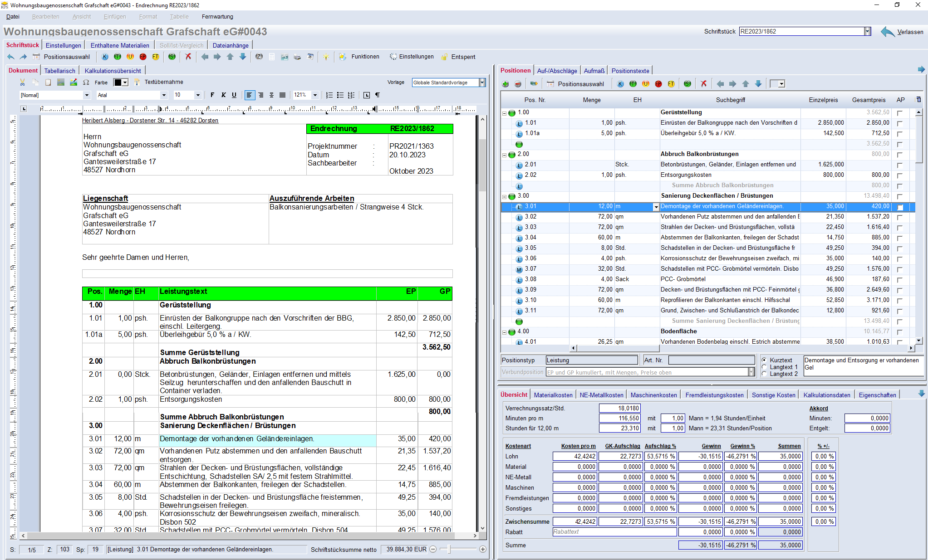928x560 pixels.
Task: Open the Fernwartung menu
Action: 217,17
